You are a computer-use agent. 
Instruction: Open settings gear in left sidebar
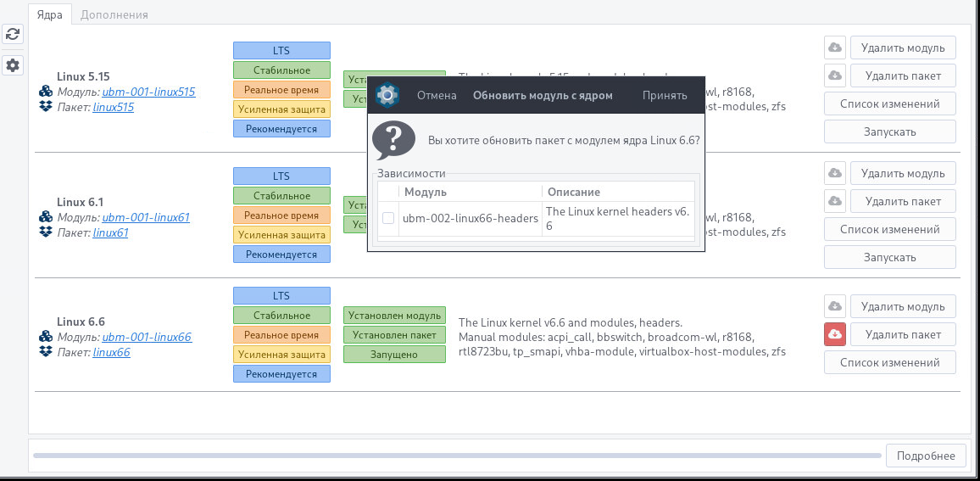coord(13,64)
